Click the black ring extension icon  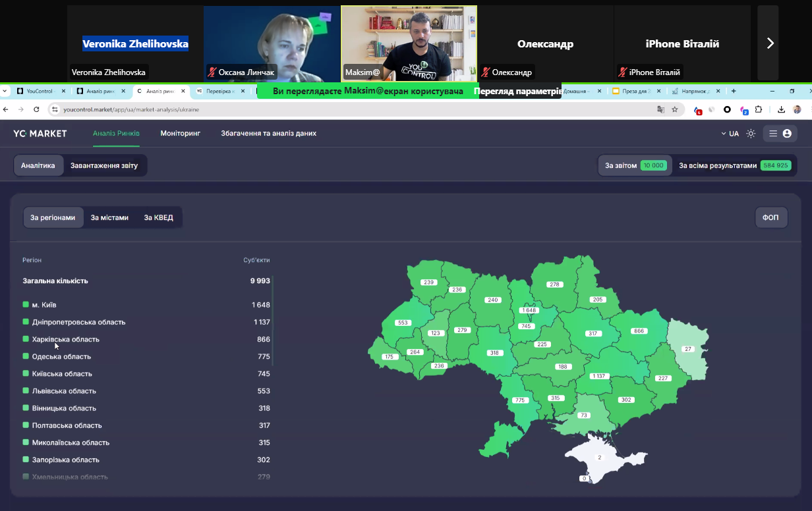[728, 109]
